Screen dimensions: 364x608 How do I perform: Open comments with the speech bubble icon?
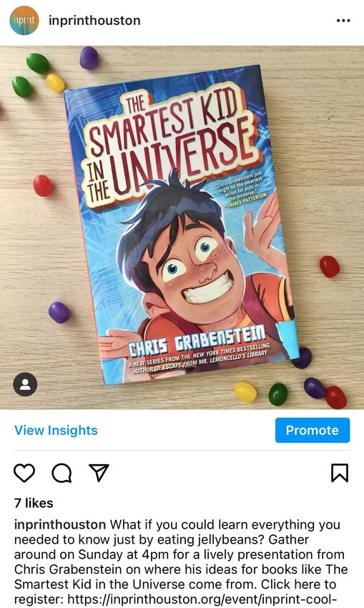point(62,473)
